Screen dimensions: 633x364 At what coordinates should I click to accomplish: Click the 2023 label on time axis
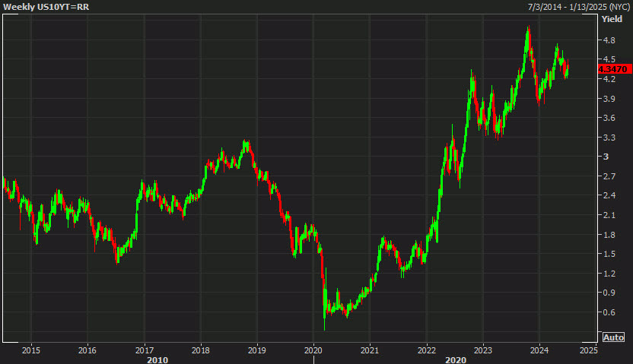pyautogui.click(x=483, y=350)
